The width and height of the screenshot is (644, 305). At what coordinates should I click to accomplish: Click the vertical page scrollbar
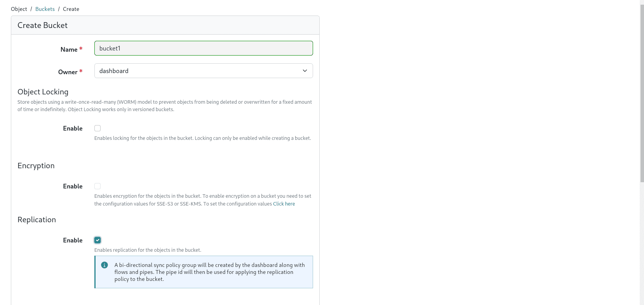tap(642, 93)
